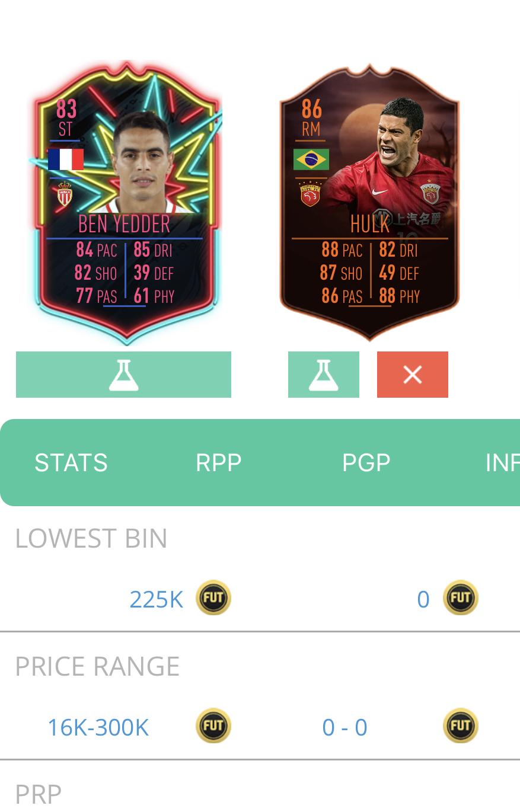520x812 pixels.
Task: Click the 225K lowest BIN price
Action: click(x=157, y=599)
